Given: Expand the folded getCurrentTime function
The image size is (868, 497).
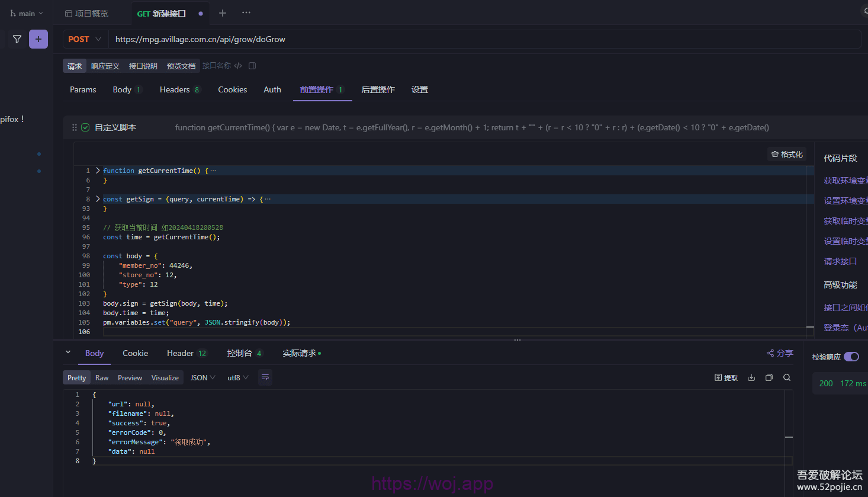Looking at the screenshot, I should (x=98, y=171).
